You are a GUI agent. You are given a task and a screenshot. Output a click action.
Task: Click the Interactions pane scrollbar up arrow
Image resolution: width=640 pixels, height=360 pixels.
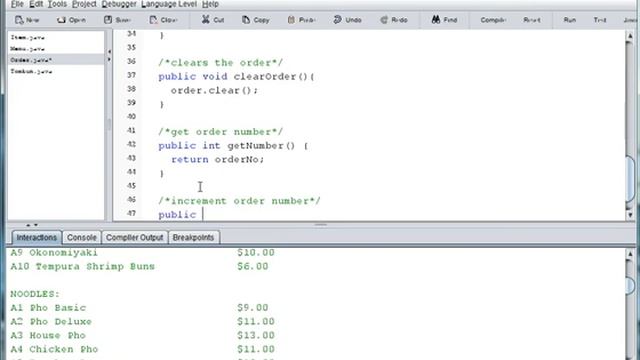click(630, 254)
